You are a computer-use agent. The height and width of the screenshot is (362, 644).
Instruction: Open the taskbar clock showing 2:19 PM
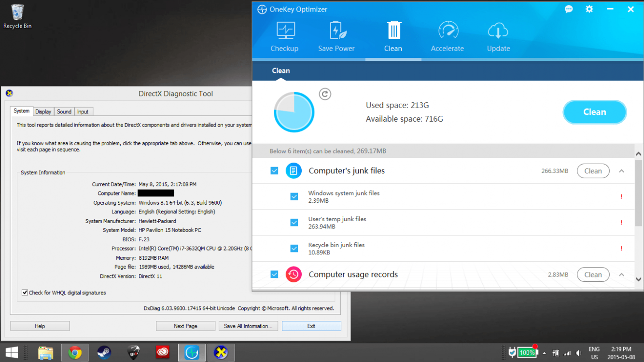[621, 353]
